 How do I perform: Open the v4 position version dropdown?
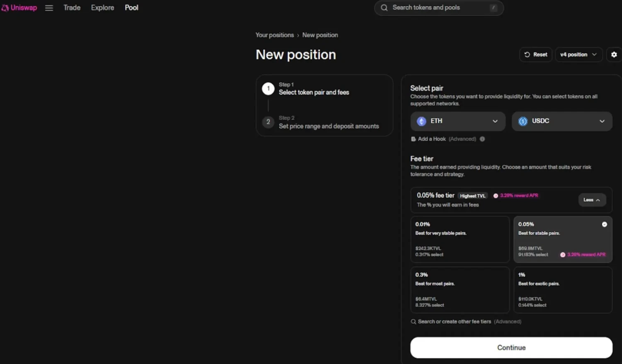point(578,54)
